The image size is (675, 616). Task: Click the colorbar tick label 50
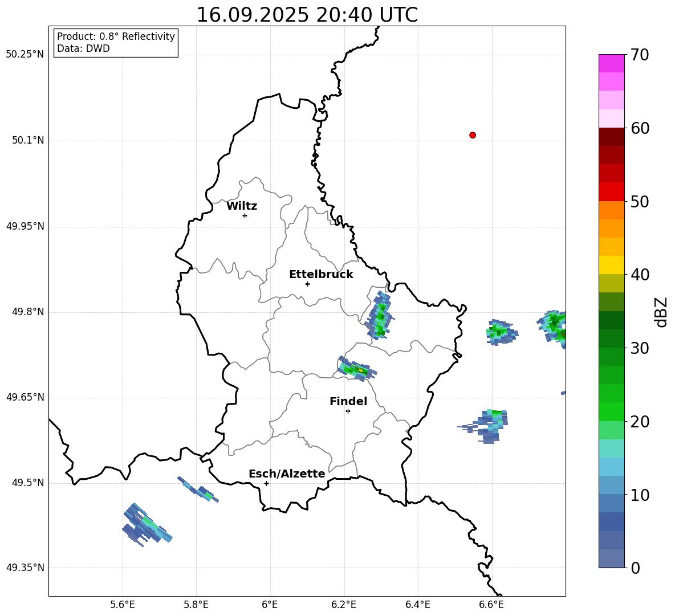(x=640, y=202)
